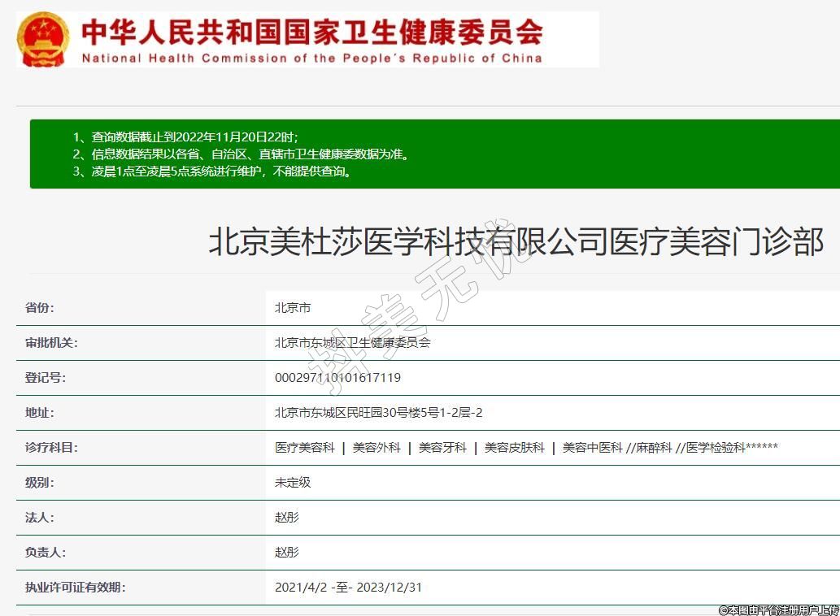
Task: Click the national emblem logo
Action: pyautogui.click(x=44, y=39)
